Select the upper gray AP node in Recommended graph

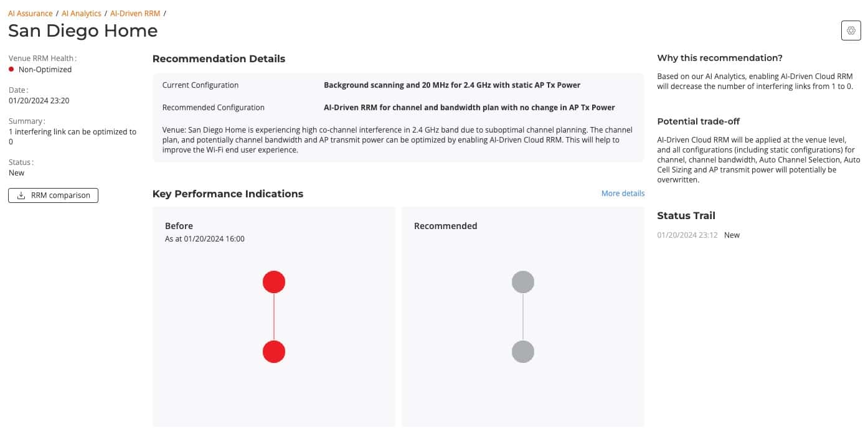523,282
